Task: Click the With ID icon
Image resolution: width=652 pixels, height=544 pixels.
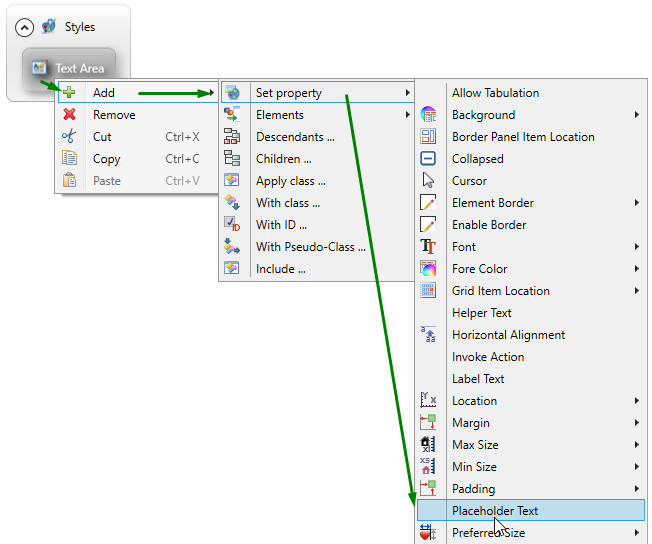Action: (x=232, y=225)
